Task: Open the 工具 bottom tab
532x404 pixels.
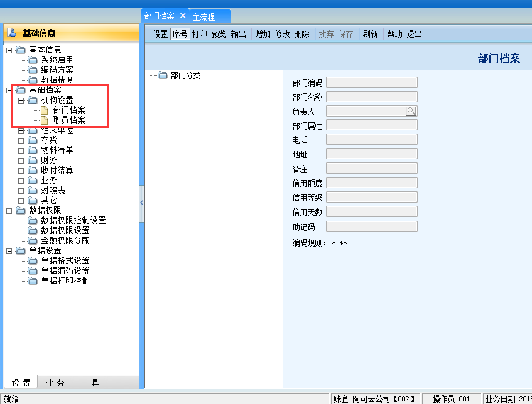Action: coord(89,383)
